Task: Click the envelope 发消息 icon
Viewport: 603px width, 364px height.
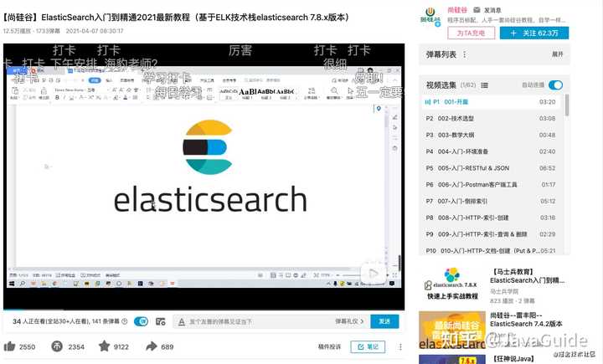Action: tap(477, 10)
